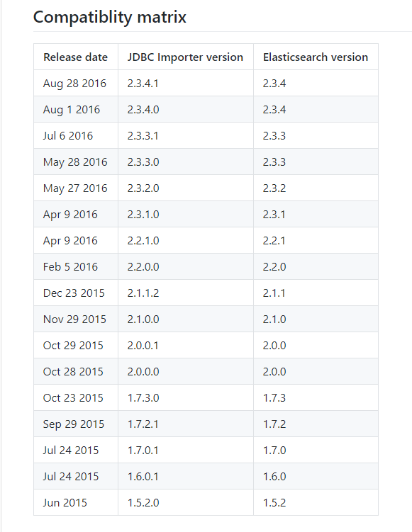Select importer version 1.6.0.1 cell
Screen dimensions: 412x532
186,476
